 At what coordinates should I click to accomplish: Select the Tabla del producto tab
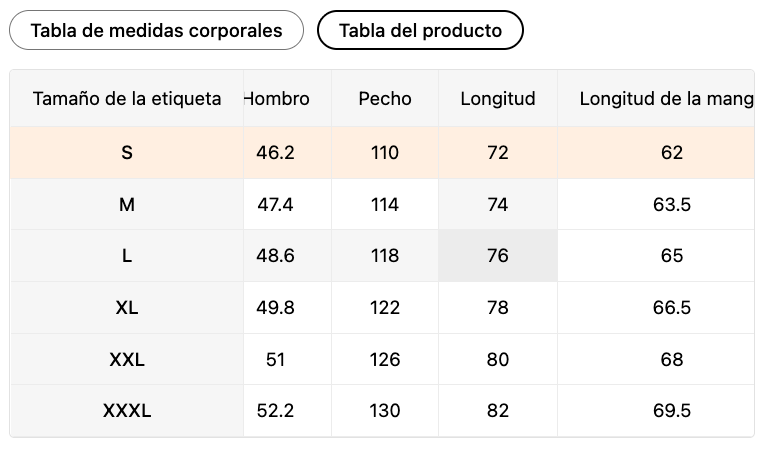420,30
